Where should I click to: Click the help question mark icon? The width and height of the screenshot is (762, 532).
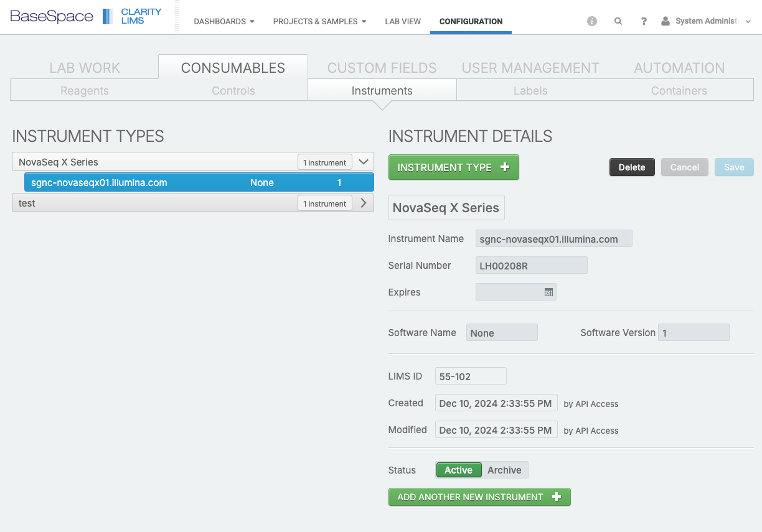(x=644, y=21)
